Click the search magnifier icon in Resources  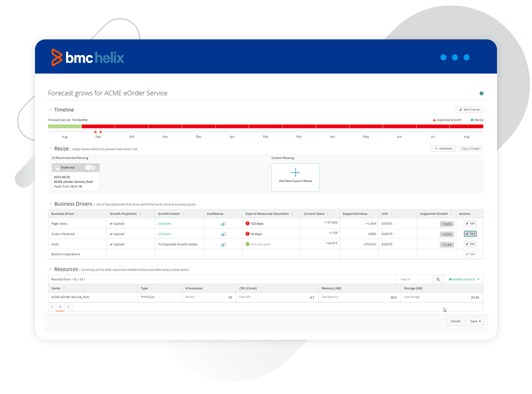438,279
